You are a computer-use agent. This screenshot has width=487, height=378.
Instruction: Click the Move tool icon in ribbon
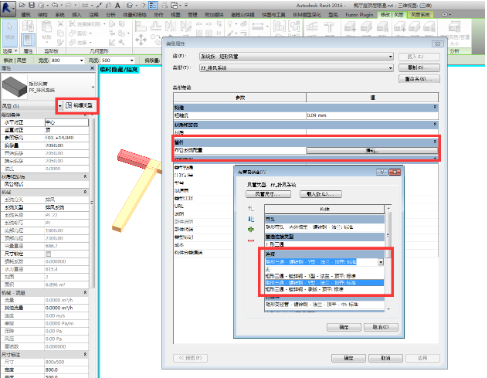tap(141, 40)
